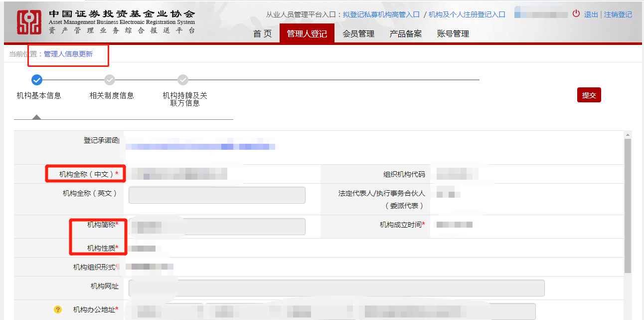Focus the 机构网址 input field
This screenshot has width=644, height=320.
coord(336,288)
